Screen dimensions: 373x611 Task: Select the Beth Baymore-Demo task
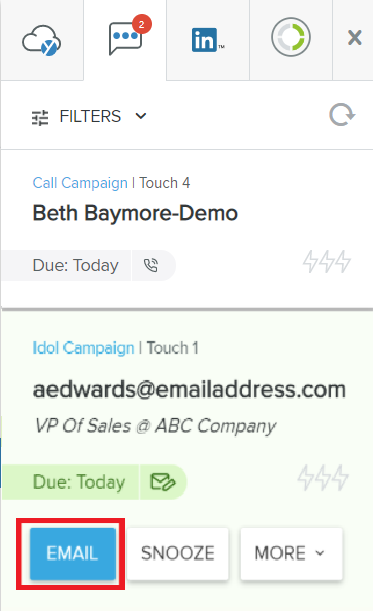click(135, 213)
